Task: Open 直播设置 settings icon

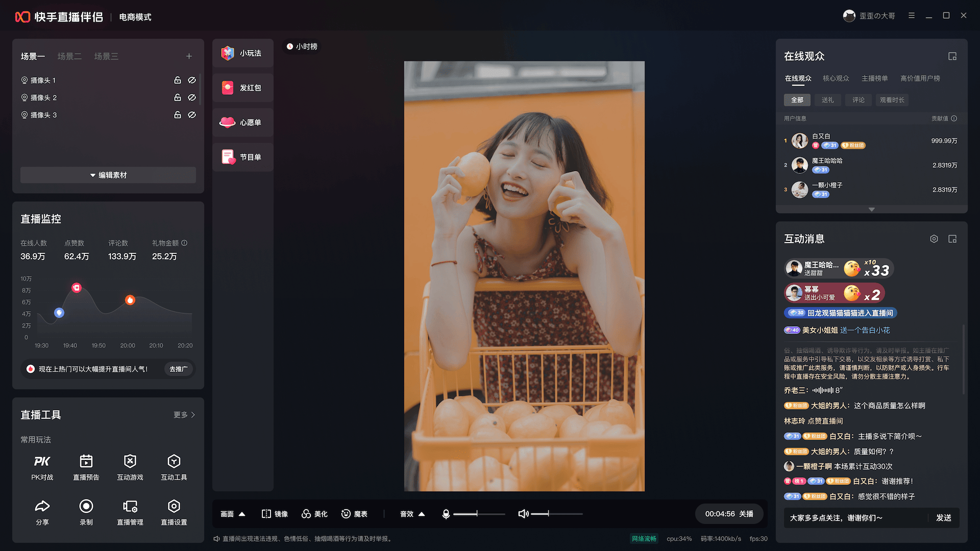Action: pyautogui.click(x=174, y=511)
